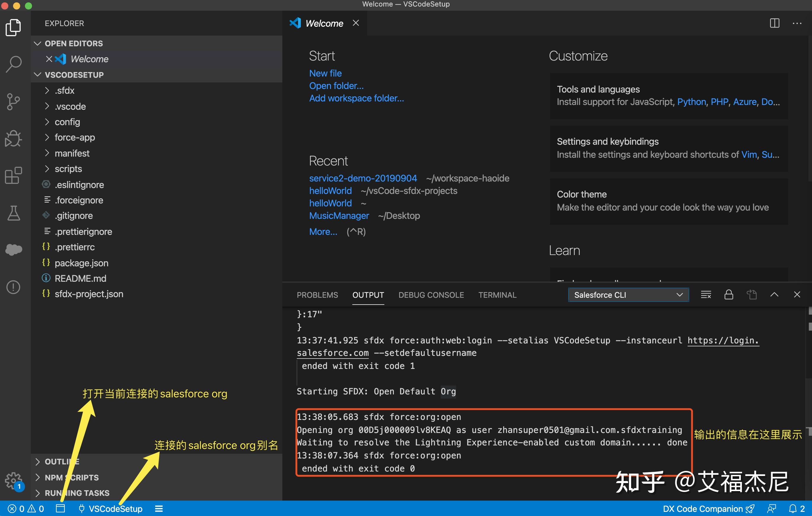Screen dimensions: 812x516
Task: Open the Source Control view
Action: pyautogui.click(x=13, y=101)
